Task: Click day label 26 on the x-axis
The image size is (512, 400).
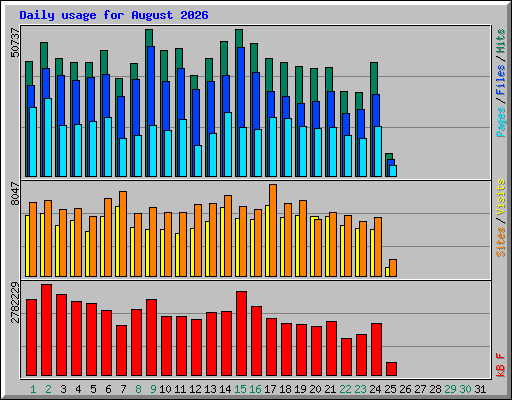Action: point(405,389)
